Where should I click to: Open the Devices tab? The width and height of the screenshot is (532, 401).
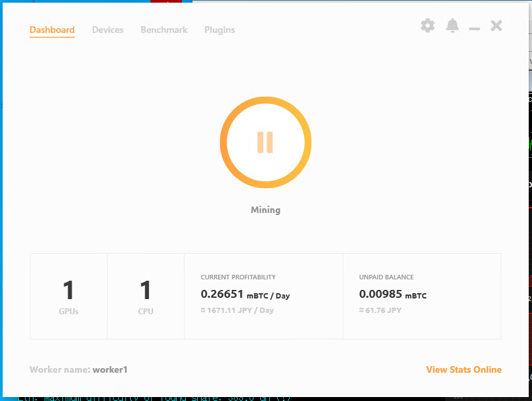pyautogui.click(x=108, y=30)
